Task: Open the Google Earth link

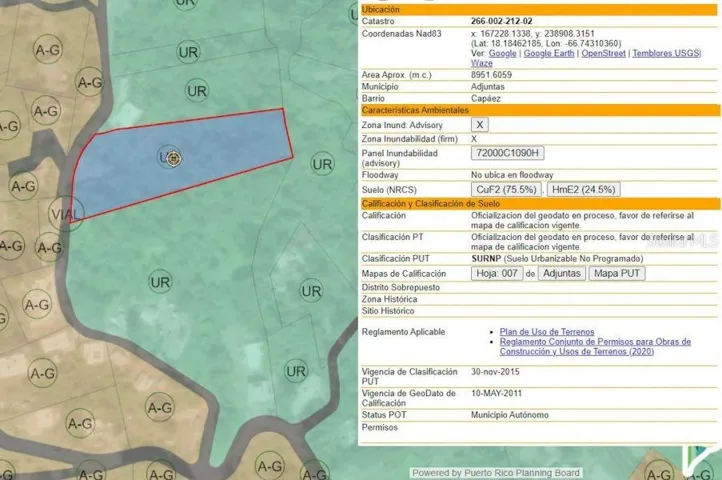Action: point(549,53)
